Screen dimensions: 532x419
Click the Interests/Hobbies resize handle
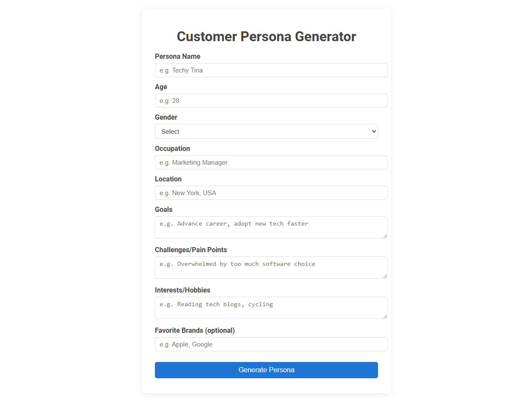tap(385, 317)
